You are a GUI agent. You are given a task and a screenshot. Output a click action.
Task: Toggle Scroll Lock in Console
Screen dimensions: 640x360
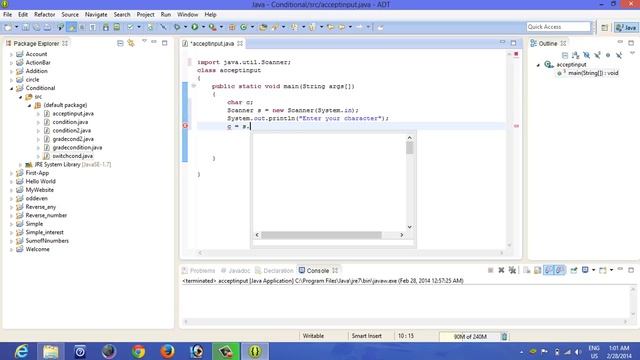[x=538, y=270]
